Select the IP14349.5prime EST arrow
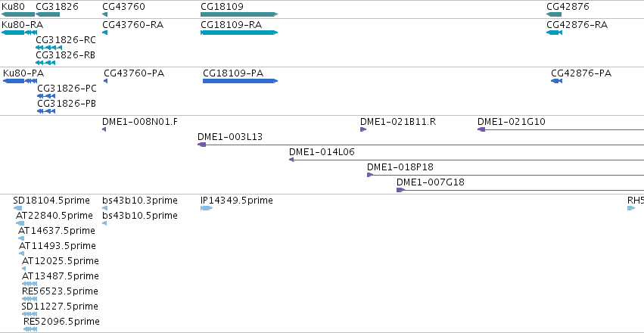The image size is (644, 333). tap(206, 208)
